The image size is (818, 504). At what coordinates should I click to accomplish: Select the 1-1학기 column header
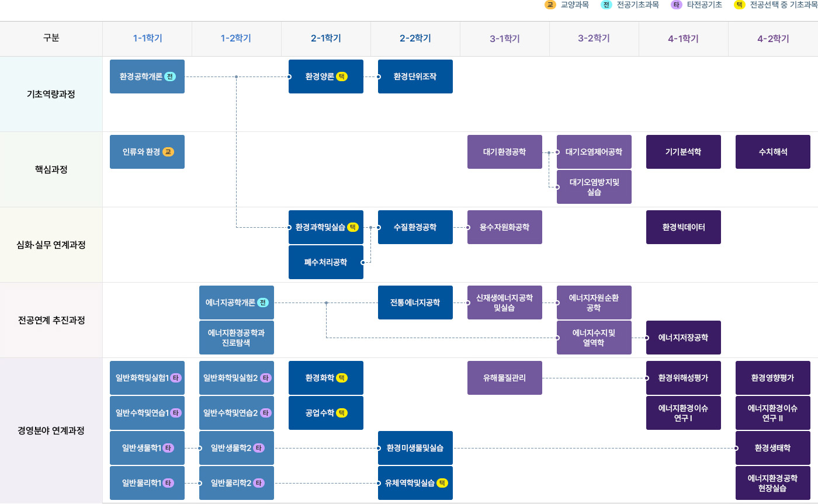[x=147, y=39]
